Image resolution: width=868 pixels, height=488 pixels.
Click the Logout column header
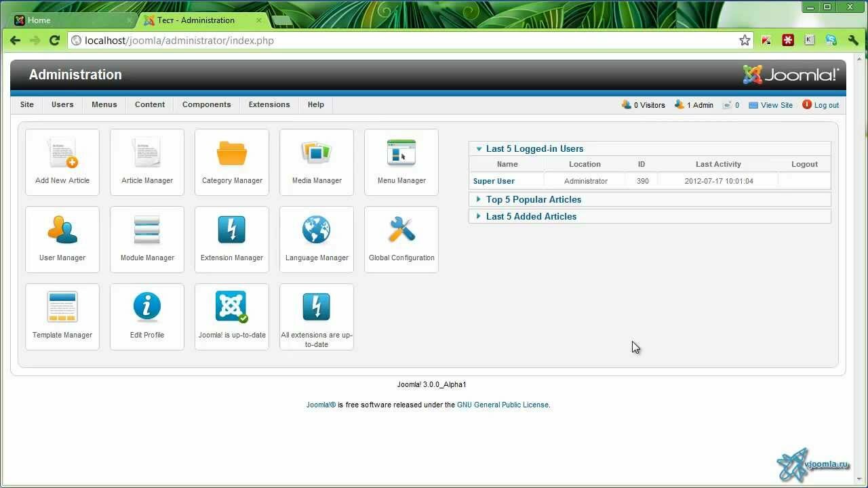click(x=805, y=164)
